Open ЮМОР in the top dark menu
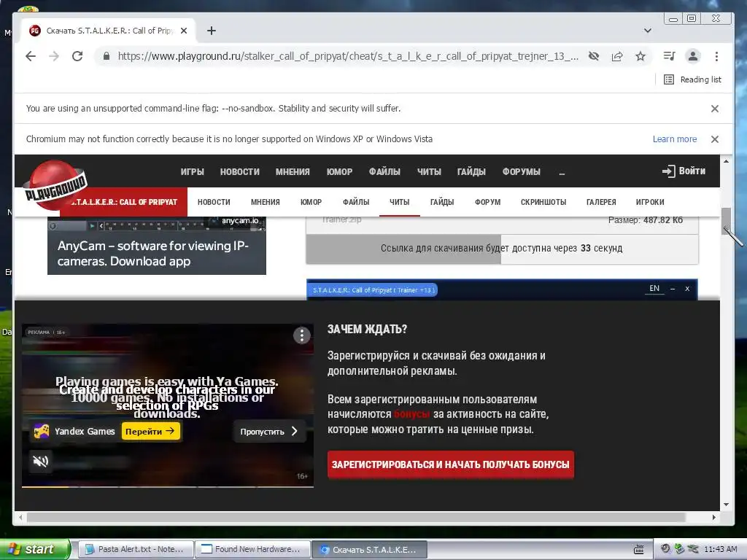Image resolution: width=747 pixels, height=560 pixels. [339, 171]
